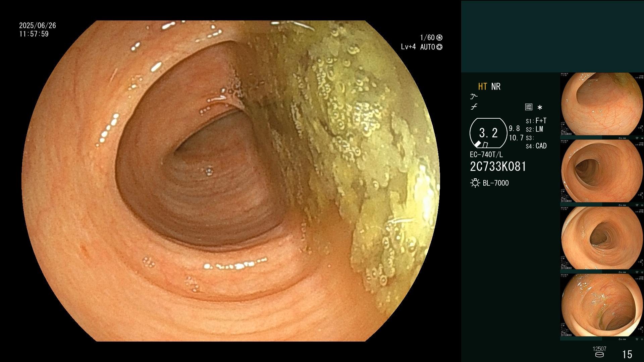
Task: Click the AUTO exposure mode text
Action: (428, 47)
